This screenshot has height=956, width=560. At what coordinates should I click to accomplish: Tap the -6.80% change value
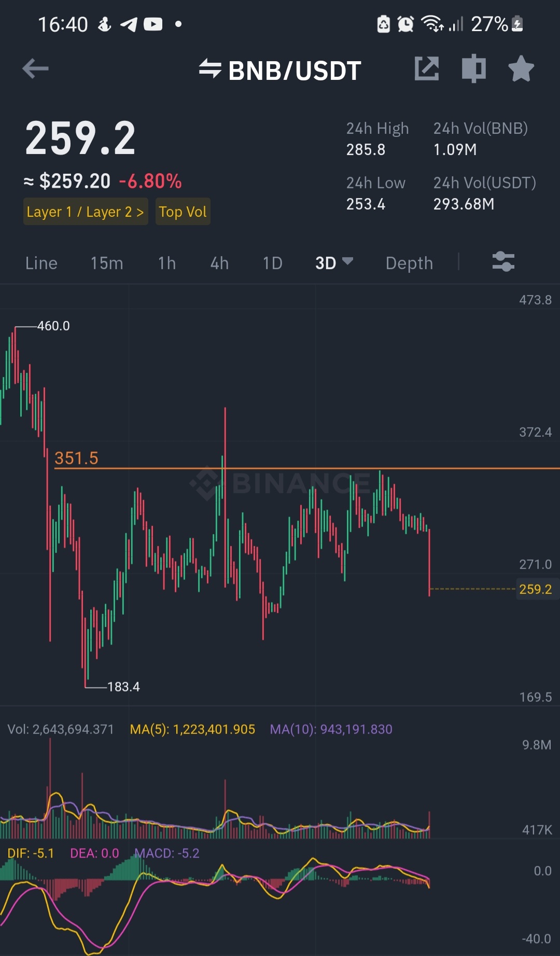[x=150, y=181]
